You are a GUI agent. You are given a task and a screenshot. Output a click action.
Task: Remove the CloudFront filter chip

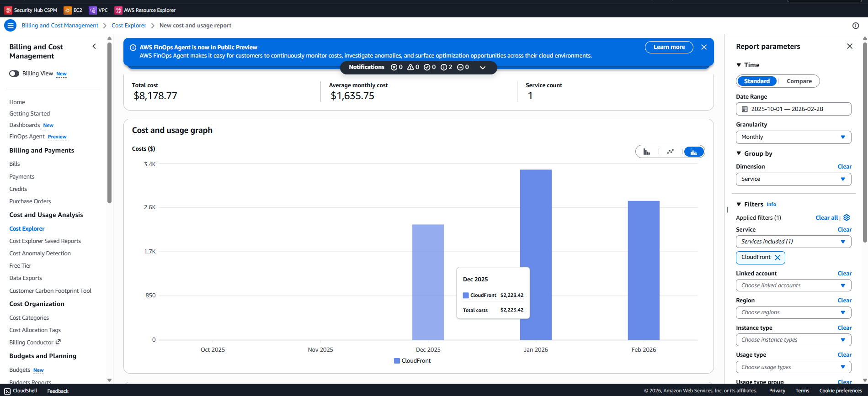pos(777,258)
